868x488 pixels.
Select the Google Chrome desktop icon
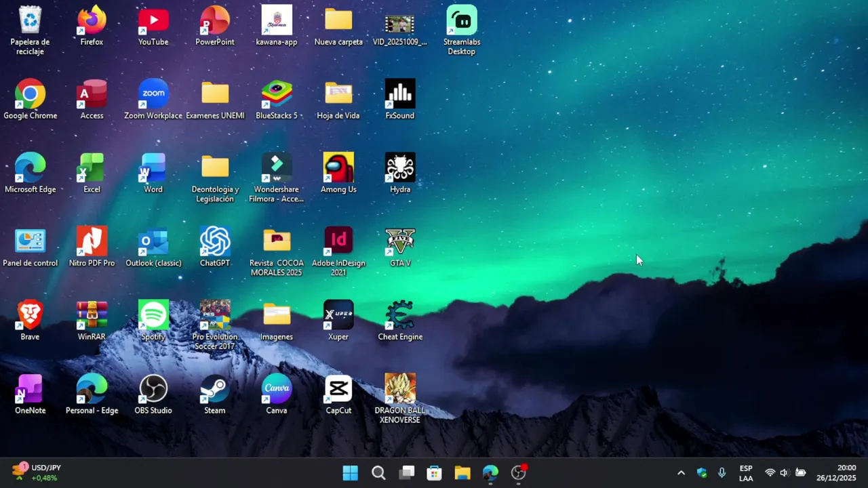(31, 100)
